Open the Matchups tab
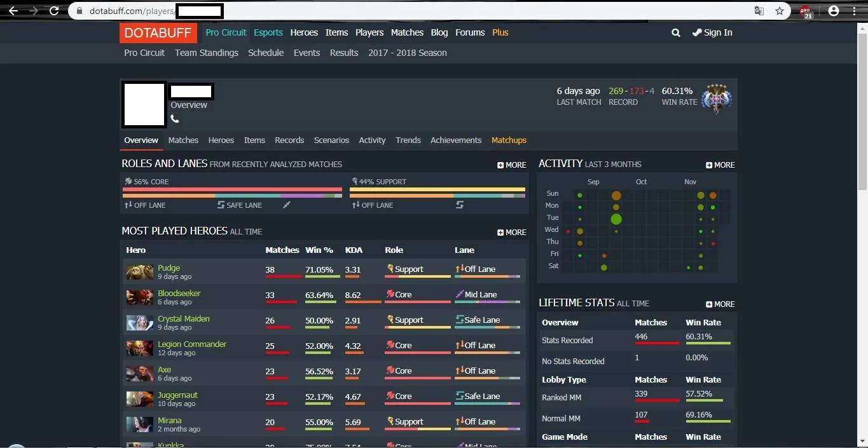Viewport: 868px width, 448px height. click(x=509, y=140)
